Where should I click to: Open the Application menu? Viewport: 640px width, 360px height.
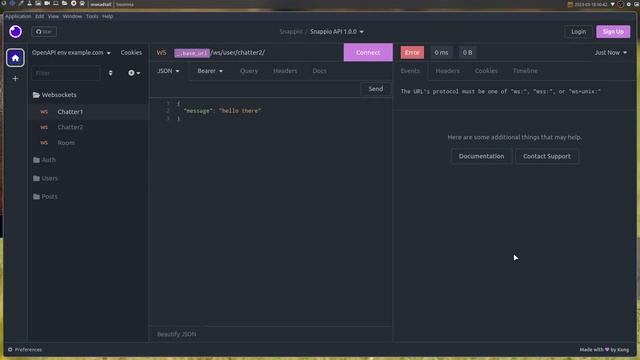click(18, 16)
